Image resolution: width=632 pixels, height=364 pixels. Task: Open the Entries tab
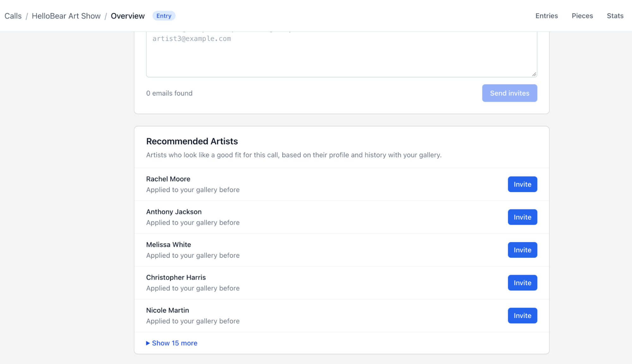[546, 16]
